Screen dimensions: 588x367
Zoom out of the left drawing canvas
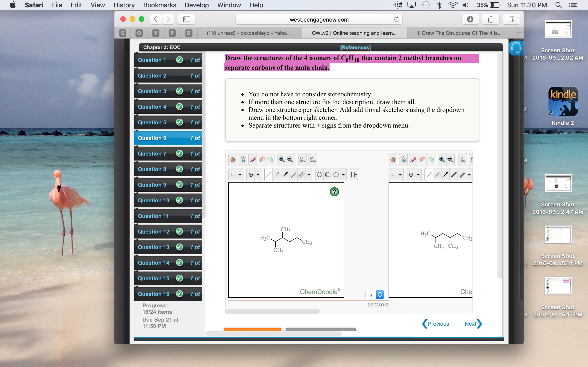(x=289, y=159)
